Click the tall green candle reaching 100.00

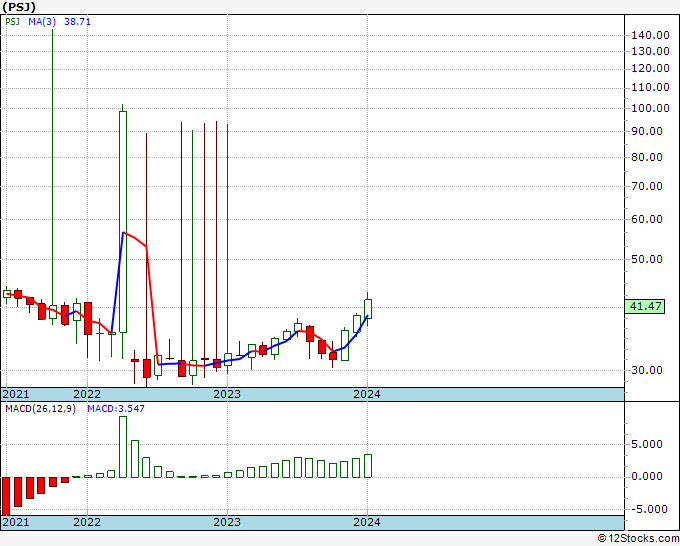coord(123,222)
